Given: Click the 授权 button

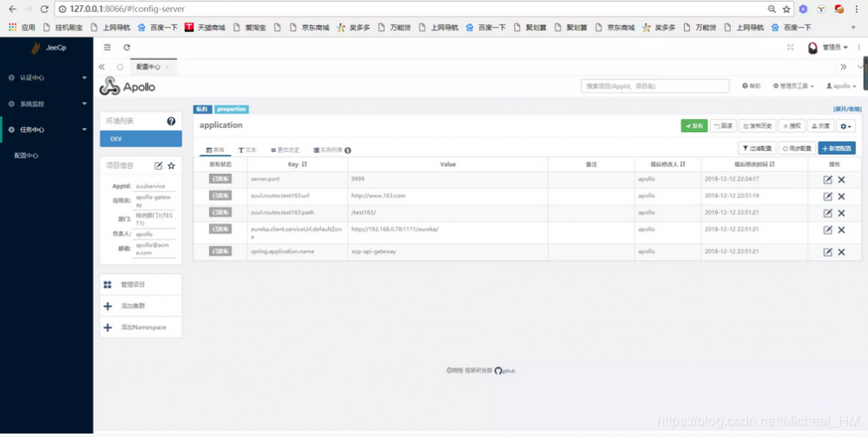Looking at the screenshot, I should (x=792, y=126).
